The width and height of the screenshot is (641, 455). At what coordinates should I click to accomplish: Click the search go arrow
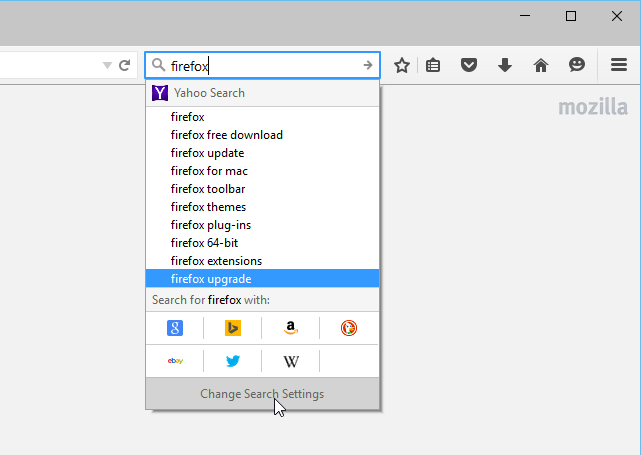368,65
